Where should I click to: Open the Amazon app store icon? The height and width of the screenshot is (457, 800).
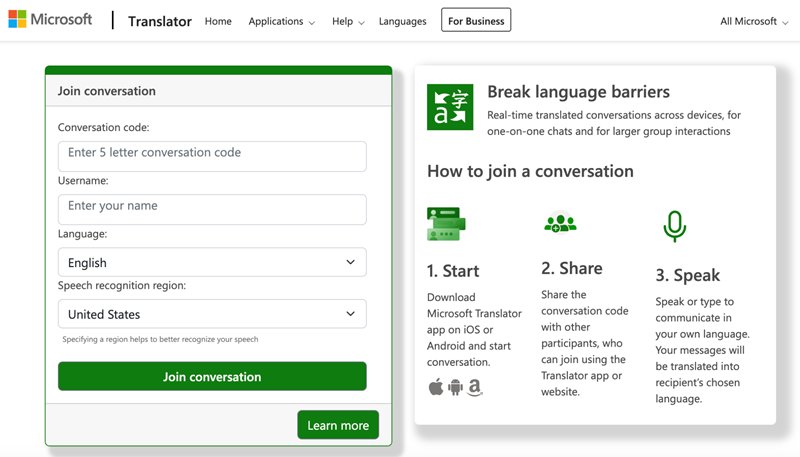click(x=475, y=388)
